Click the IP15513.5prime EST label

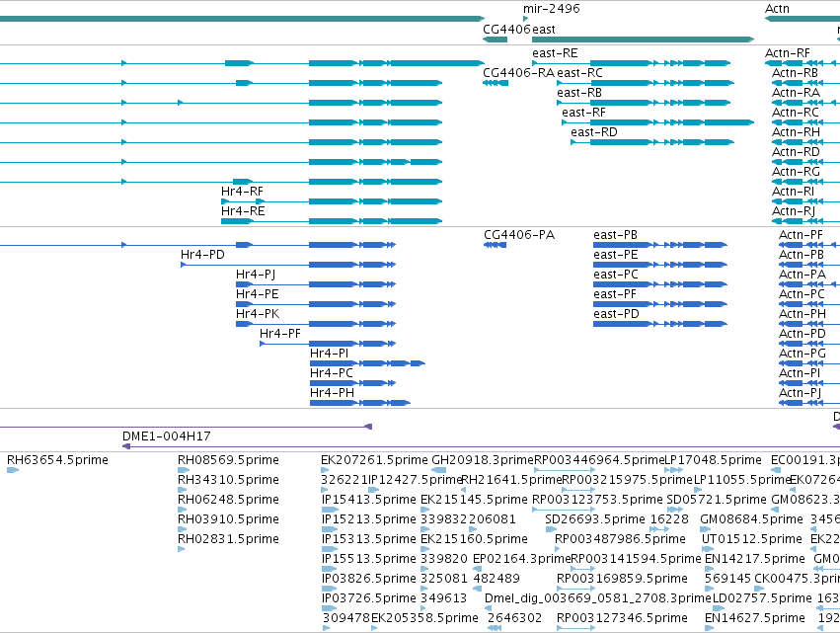[369, 560]
